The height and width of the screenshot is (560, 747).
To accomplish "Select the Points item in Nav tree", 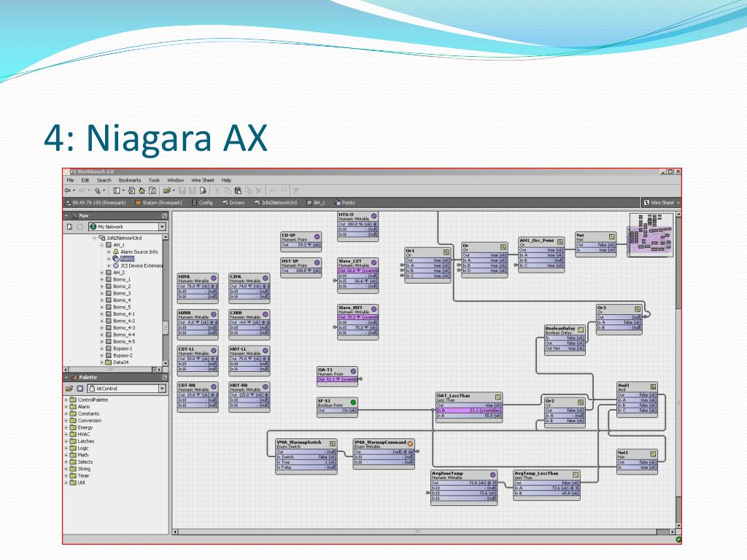I will 127,259.
